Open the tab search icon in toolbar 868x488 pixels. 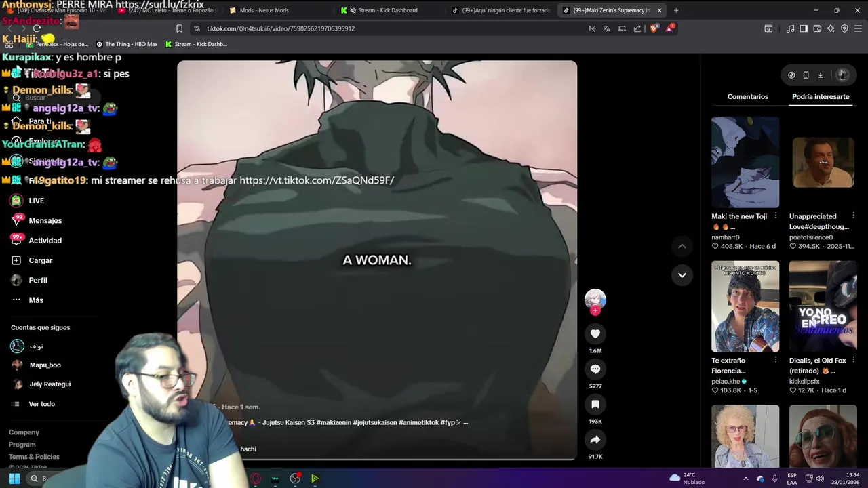[768, 28]
